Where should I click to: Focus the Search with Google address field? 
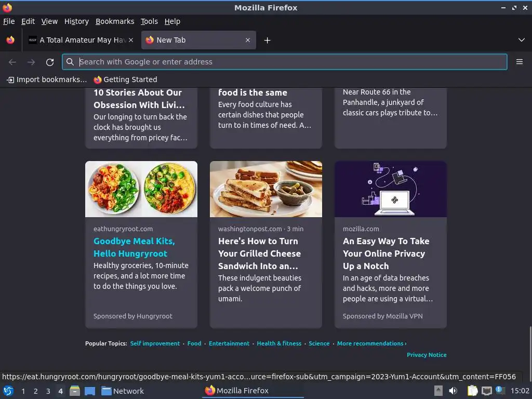(284, 62)
